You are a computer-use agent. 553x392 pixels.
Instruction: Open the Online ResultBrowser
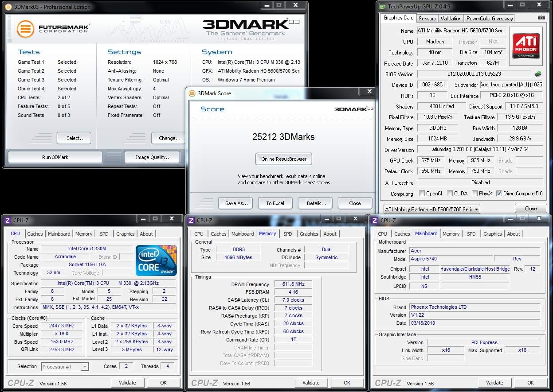[x=284, y=159]
